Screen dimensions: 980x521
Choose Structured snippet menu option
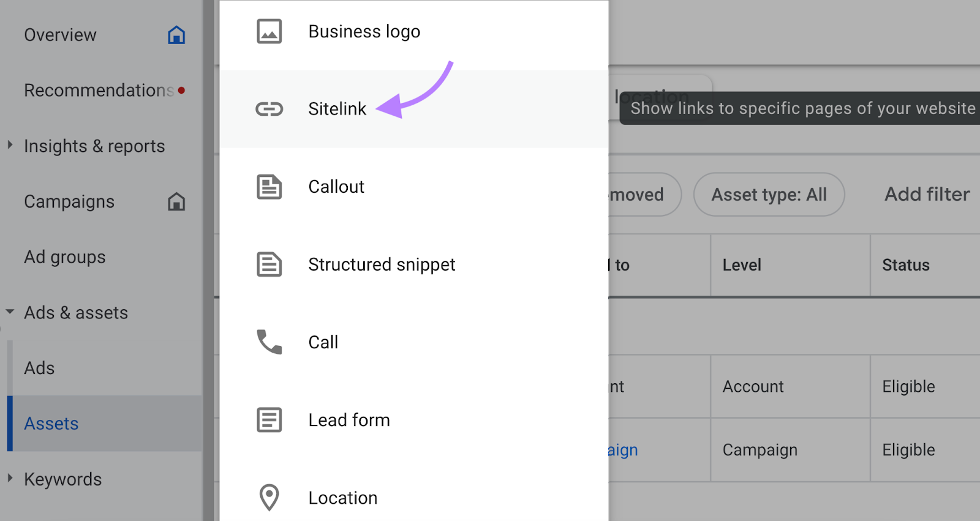[381, 264]
